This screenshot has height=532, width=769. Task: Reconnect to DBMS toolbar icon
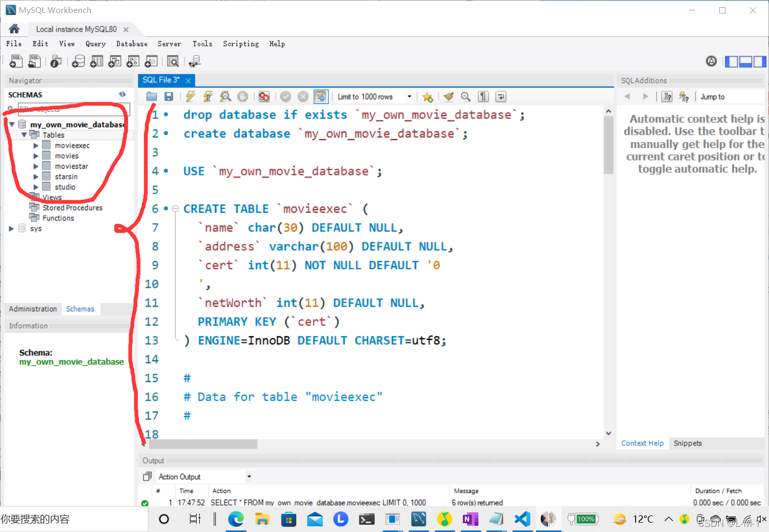click(195, 61)
